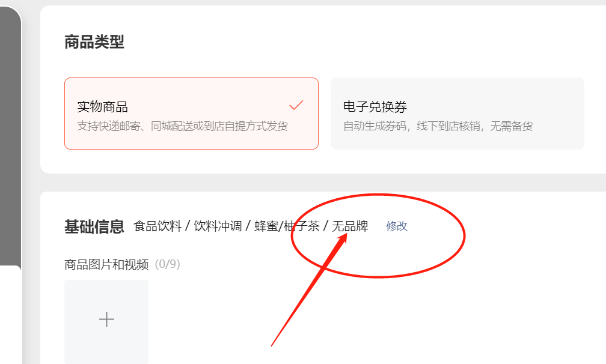Open the empty product image upload box
Viewport: 606px width, 364px height.
coord(106,321)
